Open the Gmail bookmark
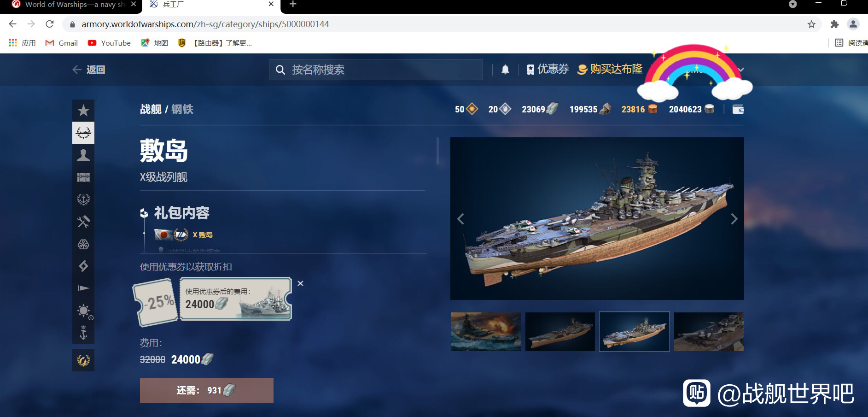 point(61,43)
